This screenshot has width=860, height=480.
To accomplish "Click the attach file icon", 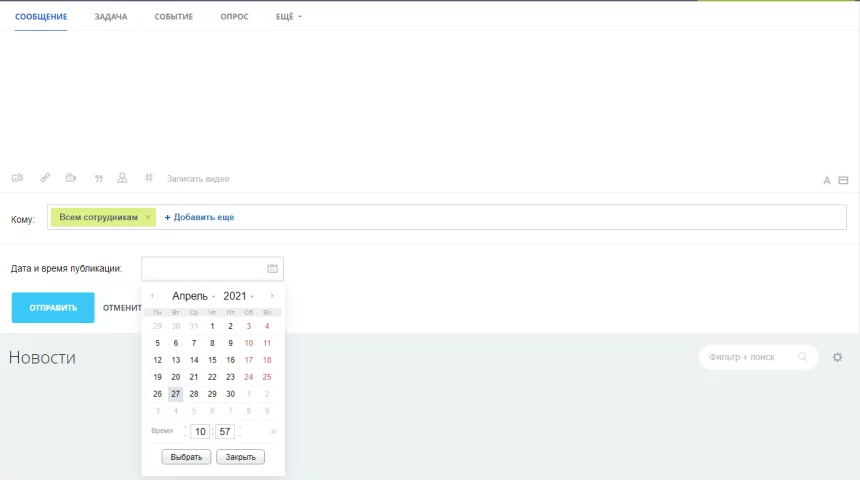I will 17,178.
